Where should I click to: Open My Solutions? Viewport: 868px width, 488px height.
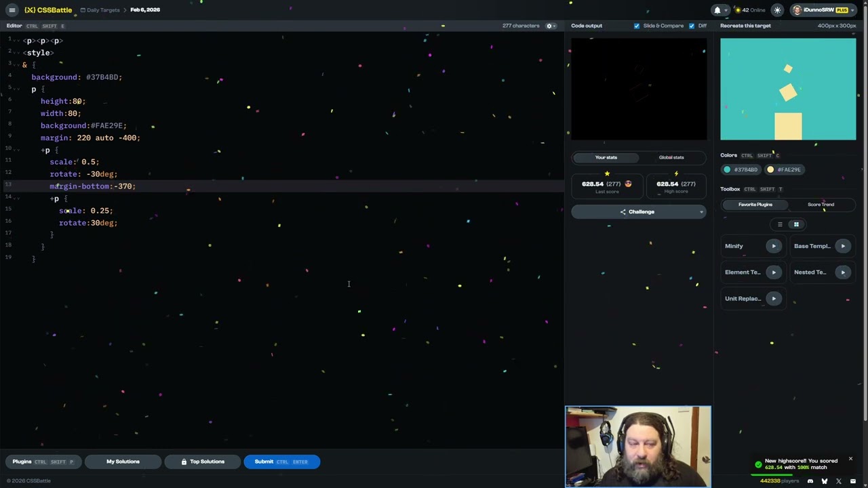click(x=123, y=462)
